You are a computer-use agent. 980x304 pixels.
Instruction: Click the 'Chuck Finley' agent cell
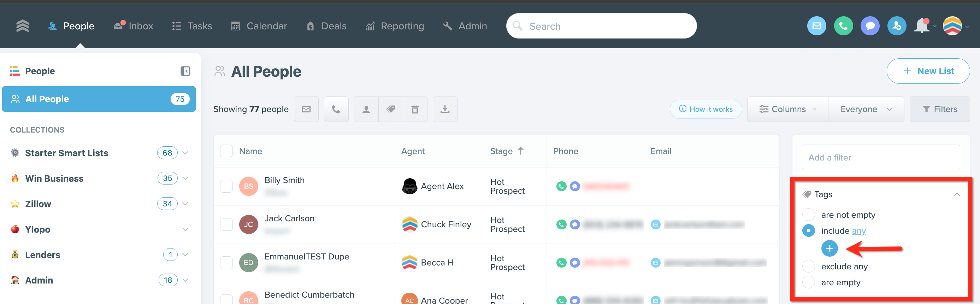(x=436, y=224)
